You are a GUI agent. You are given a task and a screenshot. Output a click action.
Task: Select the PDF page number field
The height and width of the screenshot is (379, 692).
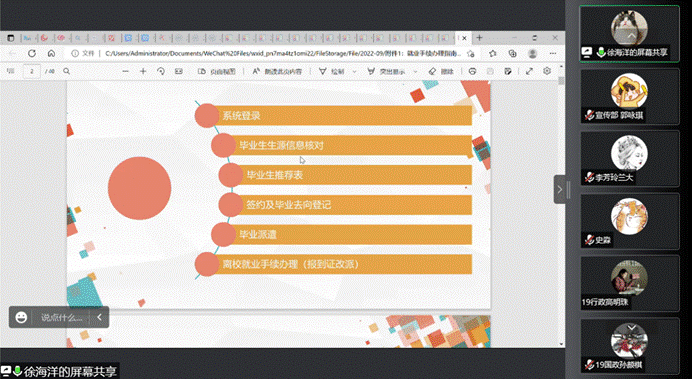pos(31,71)
